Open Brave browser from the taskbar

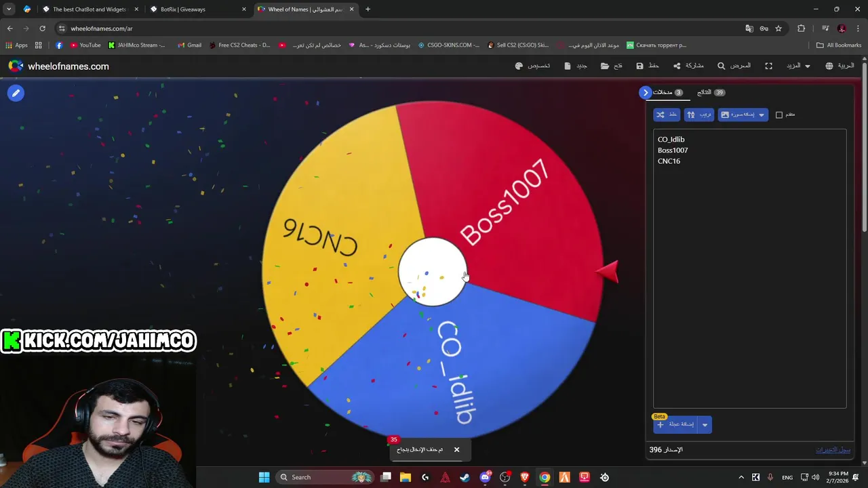tap(524, 477)
